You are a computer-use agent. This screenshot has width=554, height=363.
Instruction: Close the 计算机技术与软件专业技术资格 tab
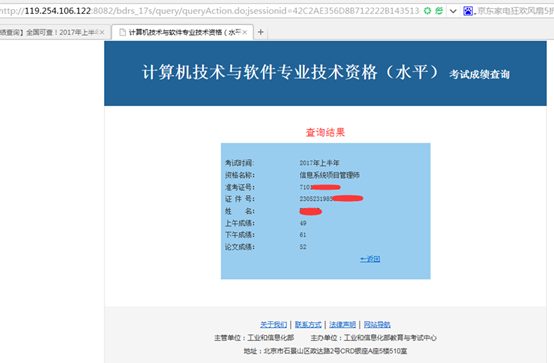pos(244,33)
